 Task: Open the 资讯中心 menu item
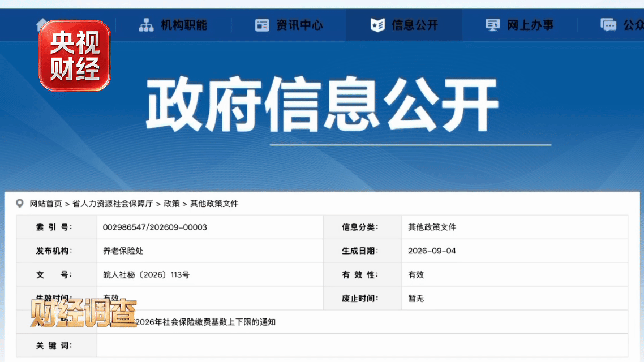pyautogui.click(x=289, y=25)
